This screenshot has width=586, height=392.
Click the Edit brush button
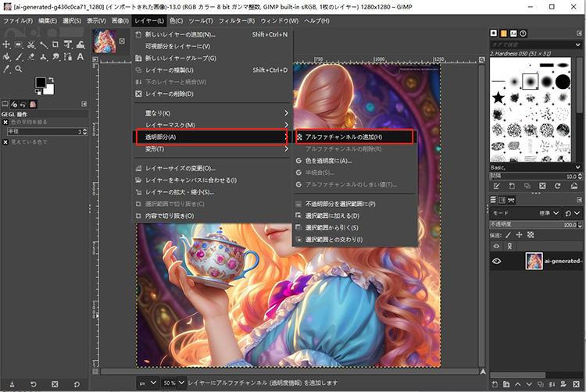496,186
